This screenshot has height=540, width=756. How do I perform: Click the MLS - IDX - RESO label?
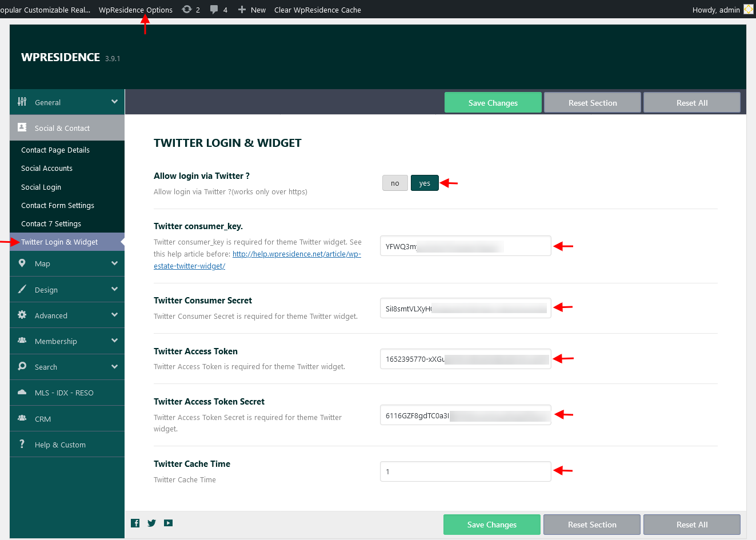(x=64, y=393)
